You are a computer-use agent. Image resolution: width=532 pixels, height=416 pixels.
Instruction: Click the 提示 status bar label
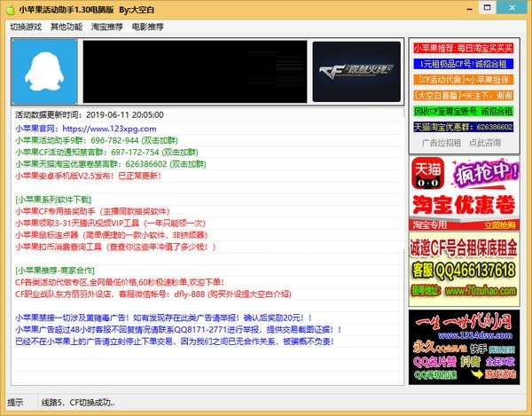coord(15,403)
